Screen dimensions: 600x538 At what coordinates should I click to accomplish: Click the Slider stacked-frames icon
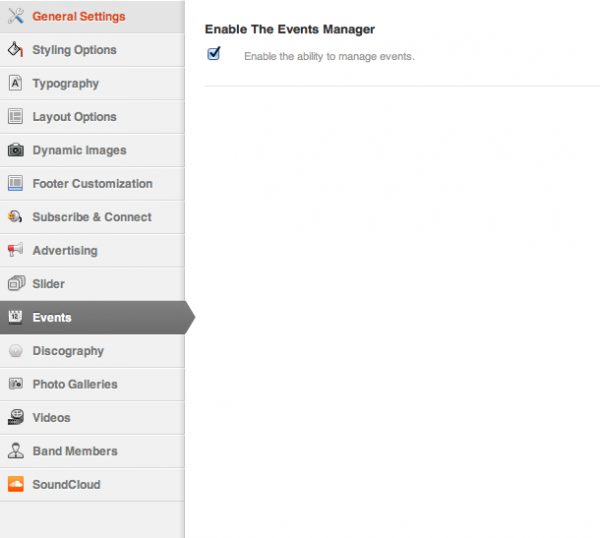pos(15,284)
